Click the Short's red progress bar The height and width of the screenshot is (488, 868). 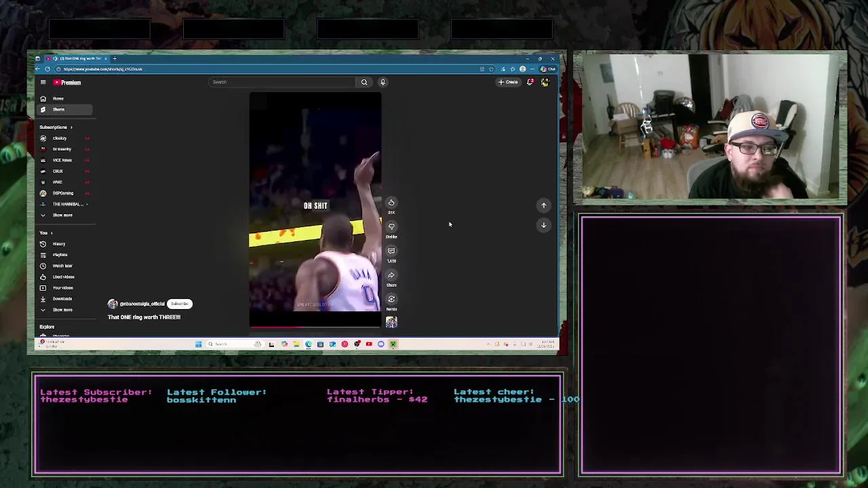(315, 327)
